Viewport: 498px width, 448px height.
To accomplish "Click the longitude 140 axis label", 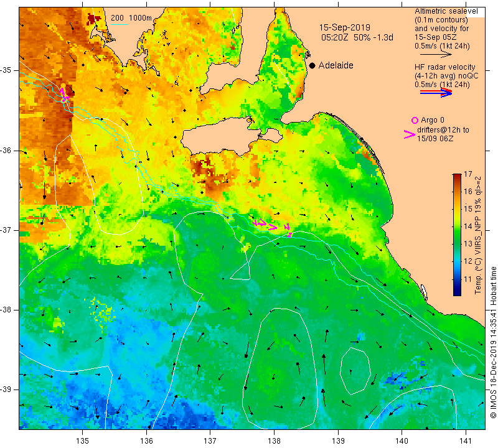I will [x=402, y=441].
